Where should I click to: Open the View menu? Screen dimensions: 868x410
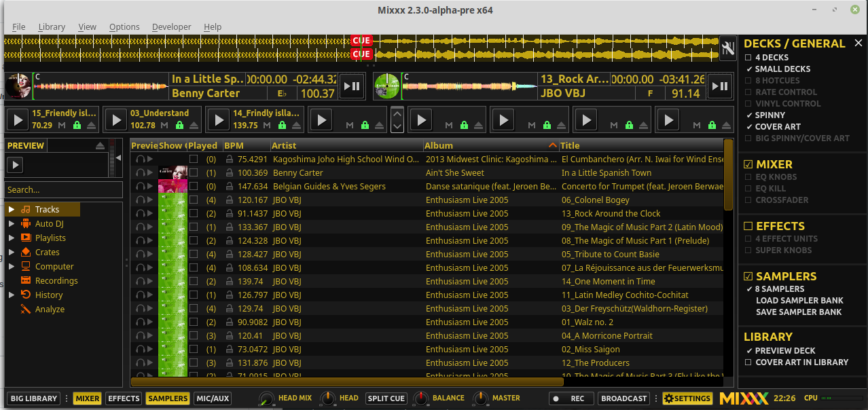click(x=87, y=26)
